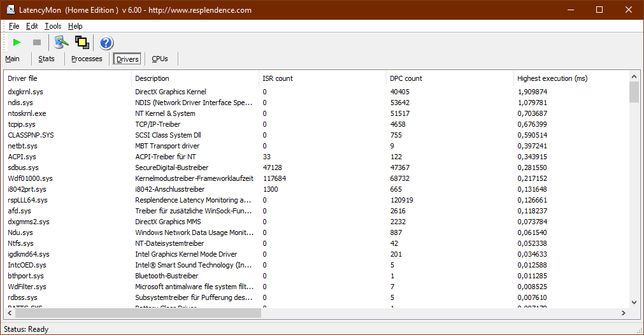Switch to the Main tab

(x=13, y=59)
